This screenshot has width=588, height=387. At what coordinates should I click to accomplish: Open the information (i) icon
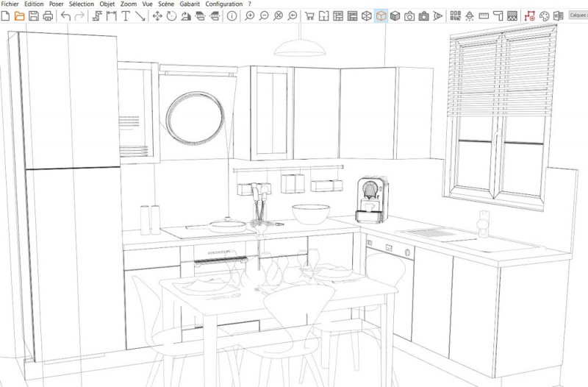232,15
